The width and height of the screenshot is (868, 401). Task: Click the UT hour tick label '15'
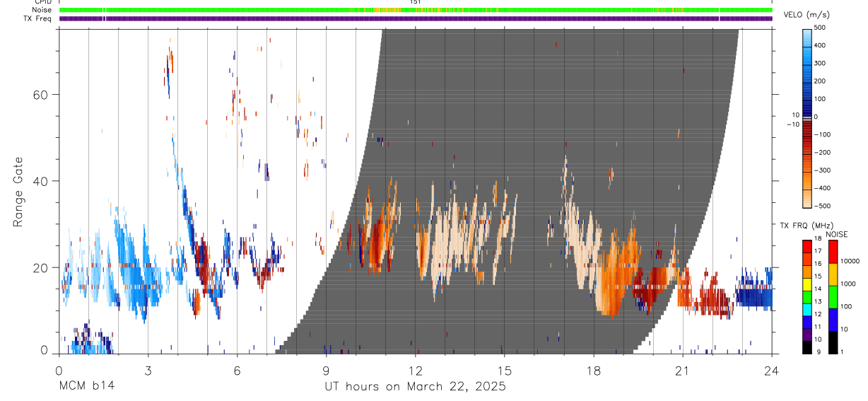click(504, 370)
